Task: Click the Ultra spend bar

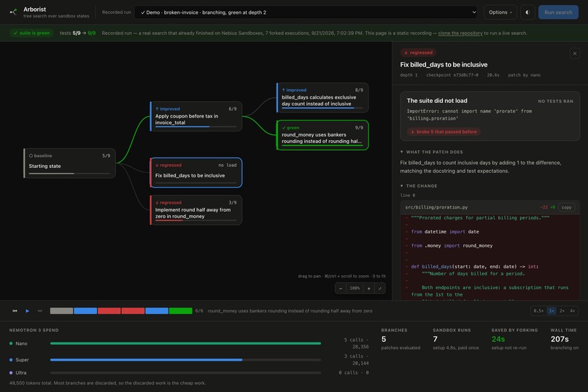Action: (185, 372)
